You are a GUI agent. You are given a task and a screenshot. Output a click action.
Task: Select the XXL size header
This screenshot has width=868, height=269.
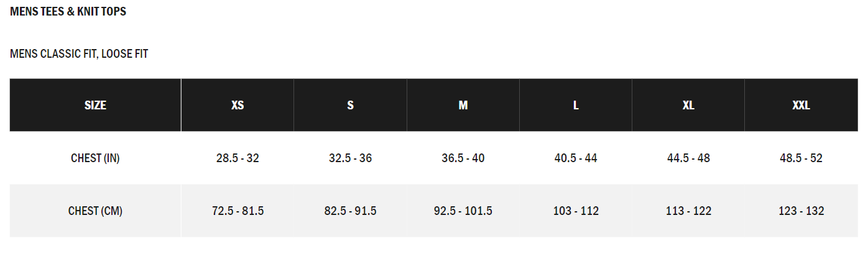click(801, 105)
